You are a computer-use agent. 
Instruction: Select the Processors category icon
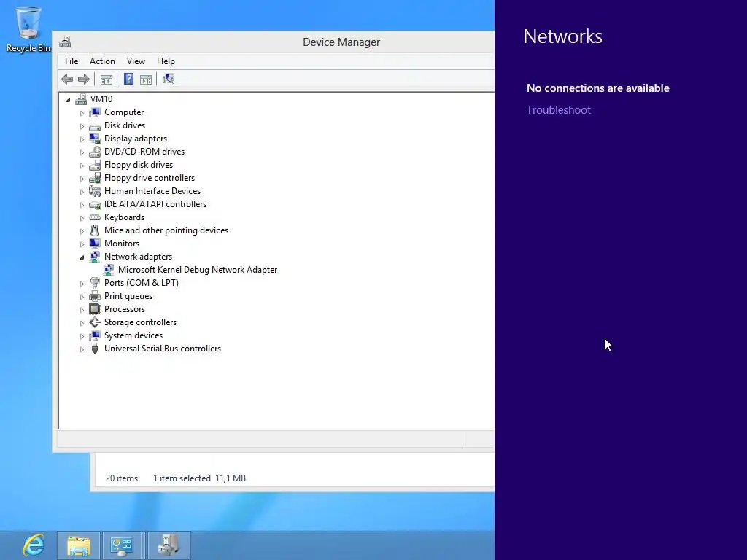point(95,309)
